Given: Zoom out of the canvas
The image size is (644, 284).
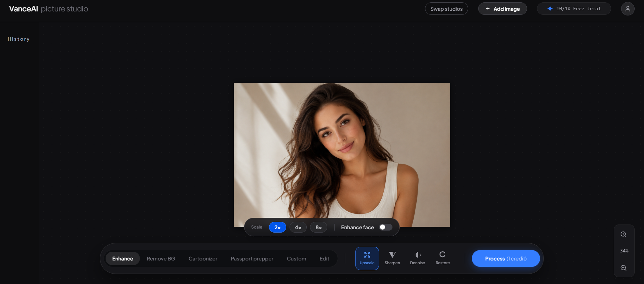Looking at the screenshot, I should tap(623, 268).
